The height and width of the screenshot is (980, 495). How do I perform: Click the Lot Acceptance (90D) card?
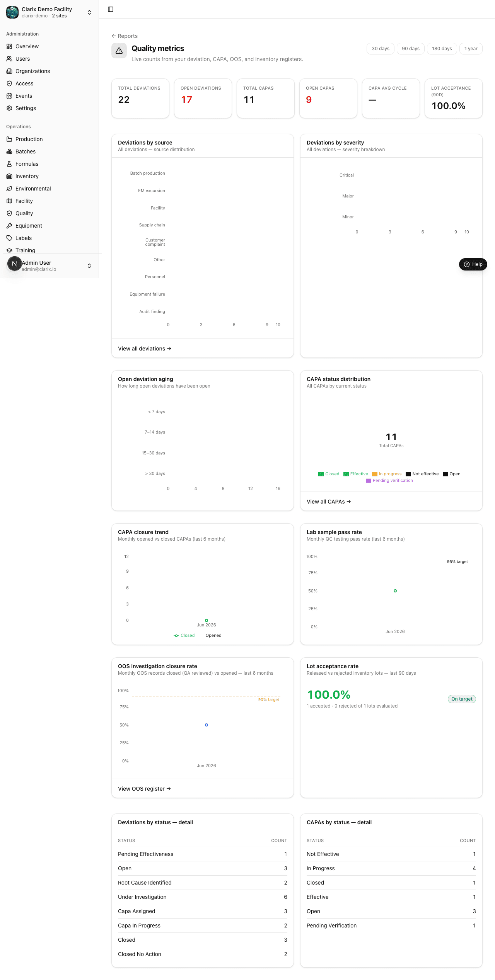(454, 99)
